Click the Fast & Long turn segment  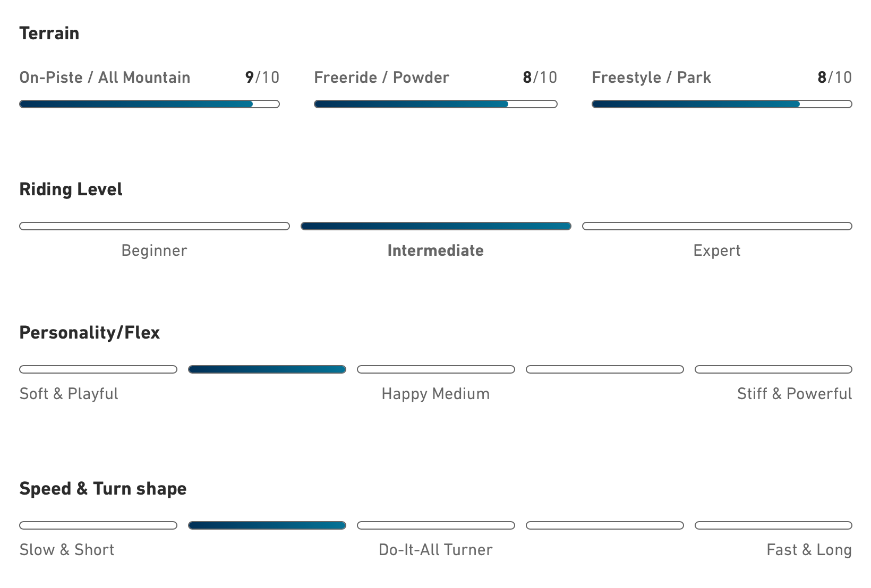tap(773, 525)
